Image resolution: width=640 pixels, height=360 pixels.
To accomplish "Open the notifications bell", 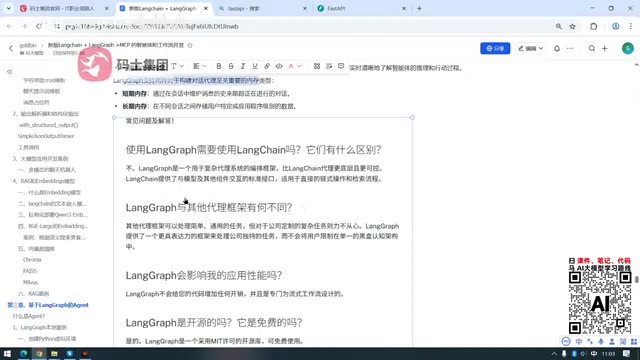I will (557, 48).
